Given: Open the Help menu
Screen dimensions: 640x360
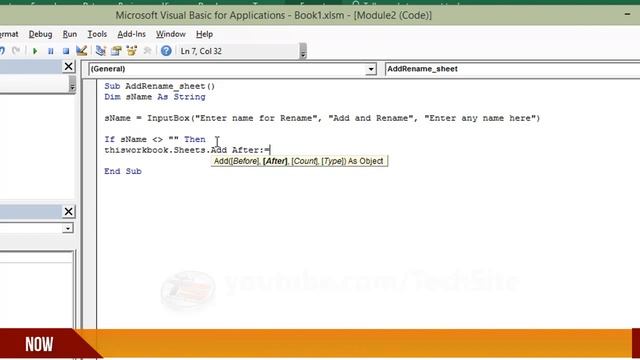Looking at the screenshot, I should pos(204,34).
